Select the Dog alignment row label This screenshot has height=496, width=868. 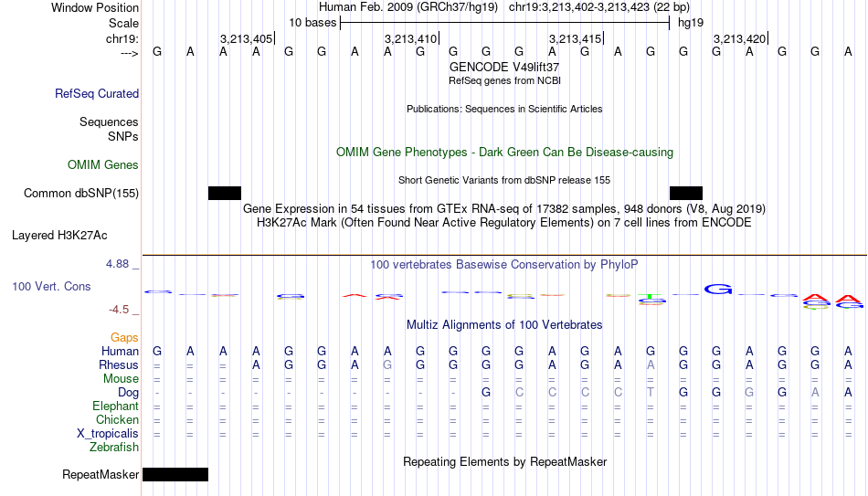click(x=128, y=393)
